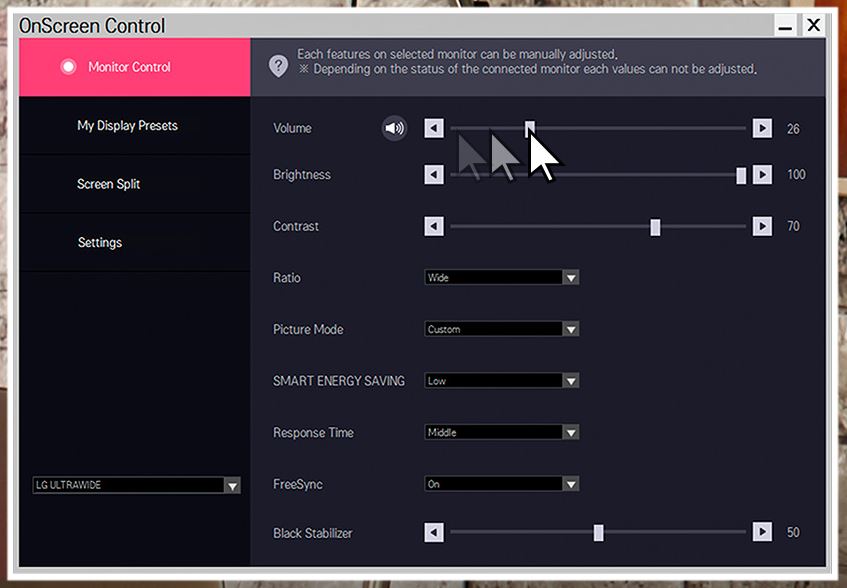Image resolution: width=847 pixels, height=588 pixels.
Task: Open the Picture Mode dropdown
Action: 502,329
